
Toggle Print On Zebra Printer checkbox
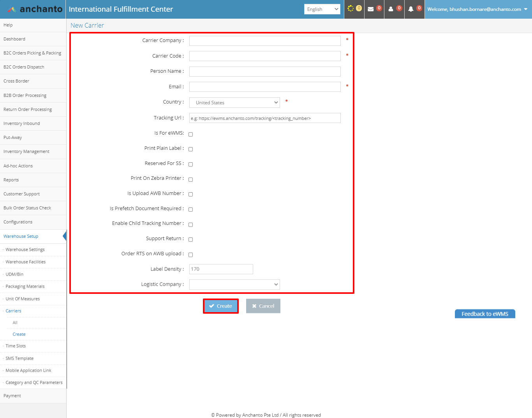190,179
